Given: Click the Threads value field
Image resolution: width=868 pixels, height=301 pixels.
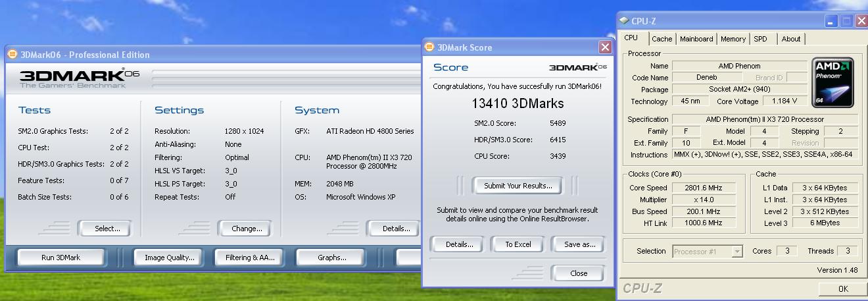Looking at the screenshot, I should point(847,251).
